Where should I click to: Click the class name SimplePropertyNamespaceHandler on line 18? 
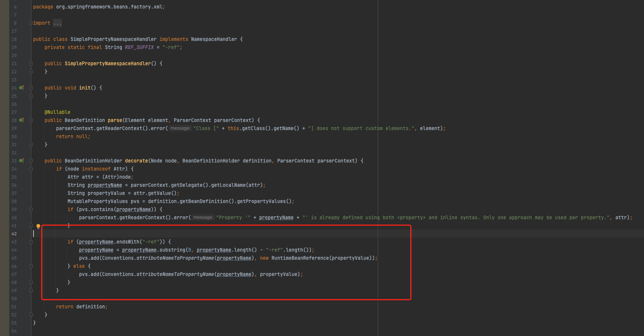pyautogui.click(x=113, y=39)
